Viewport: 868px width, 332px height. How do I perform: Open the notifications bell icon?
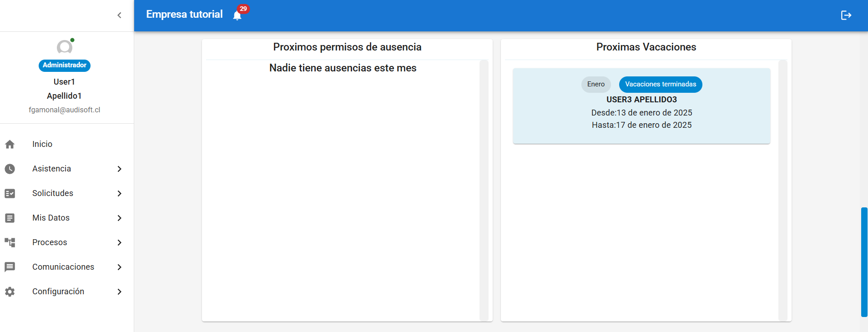click(237, 16)
